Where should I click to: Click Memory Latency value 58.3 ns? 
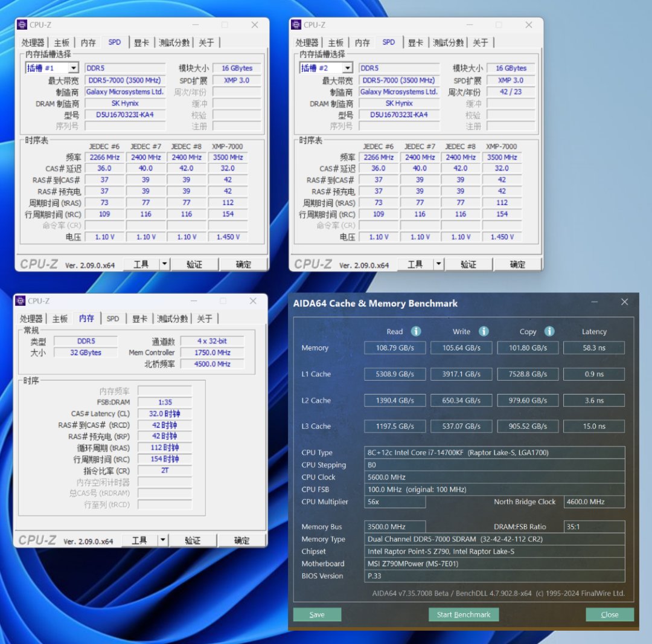click(x=594, y=348)
